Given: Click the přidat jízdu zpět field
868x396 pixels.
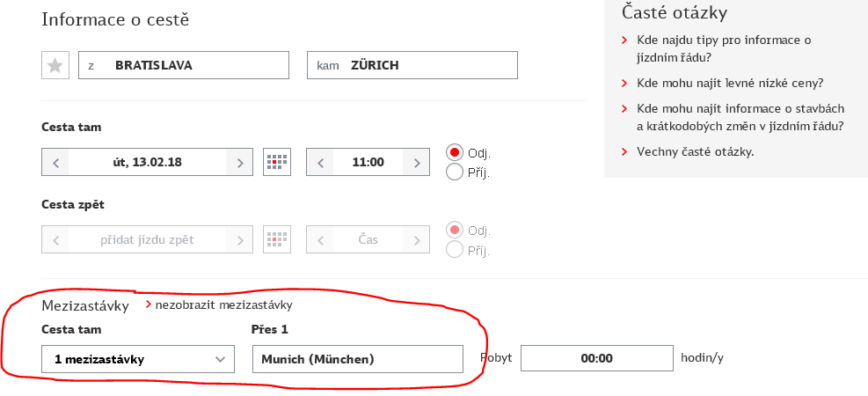Looking at the screenshot, I should point(147,240).
